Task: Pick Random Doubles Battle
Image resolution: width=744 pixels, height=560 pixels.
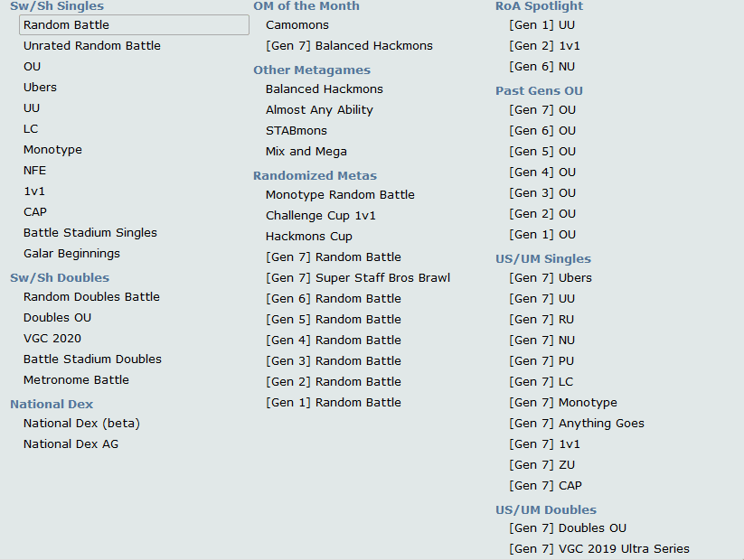Action: (x=91, y=296)
